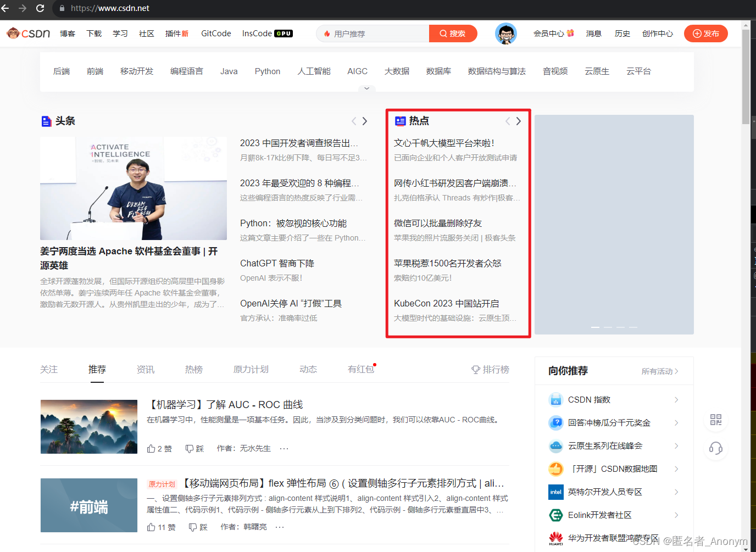Click the headset customer service floating icon
The width and height of the screenshot is (756, 552).
tap(716, 448)
